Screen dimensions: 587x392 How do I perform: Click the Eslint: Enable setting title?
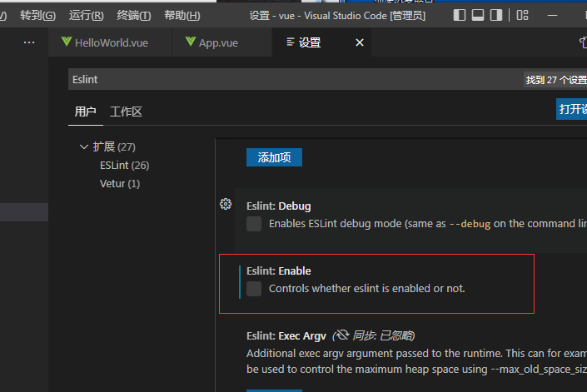pyautogui.click(x=279, y=270)
